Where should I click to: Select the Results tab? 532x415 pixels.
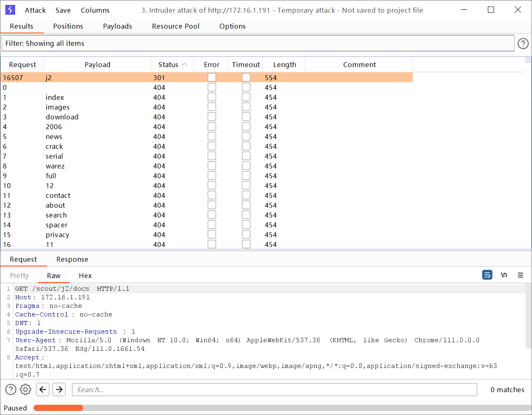[22, 26]
